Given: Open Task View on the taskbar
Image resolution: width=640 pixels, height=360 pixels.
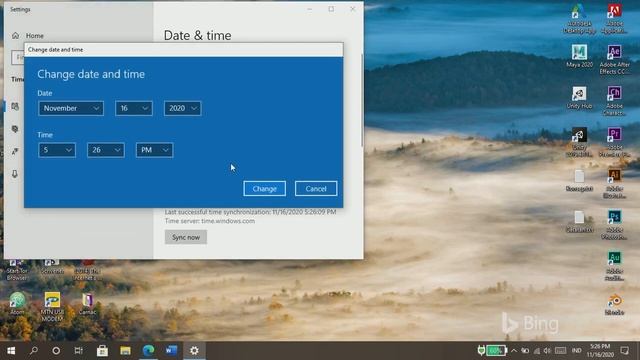Looking at the screenshot, I should point(78,351).
